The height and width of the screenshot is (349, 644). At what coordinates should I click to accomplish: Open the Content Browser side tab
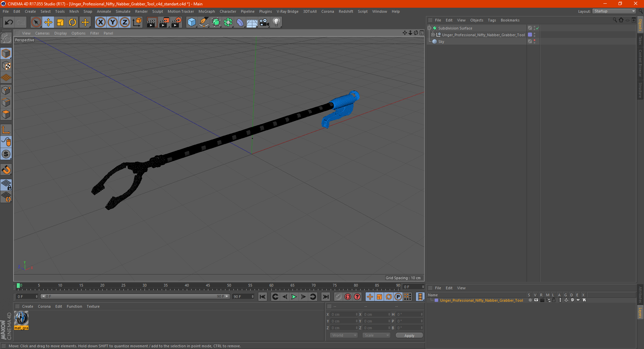640,63
